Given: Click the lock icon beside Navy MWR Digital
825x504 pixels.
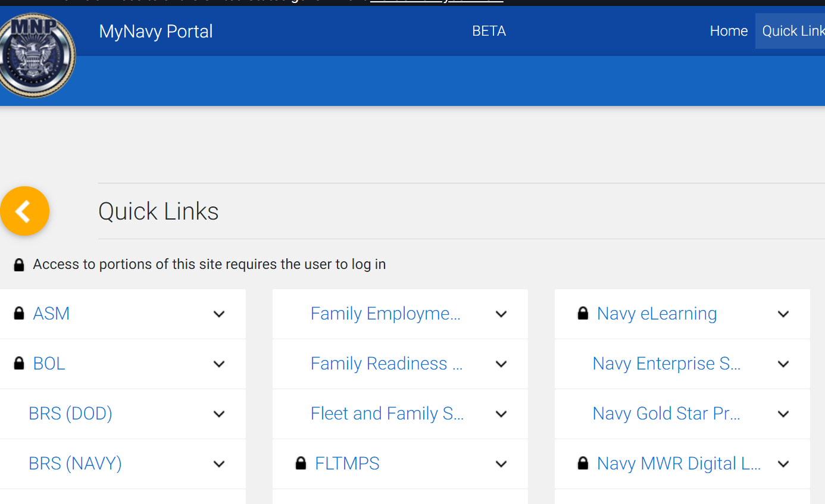Looking at the screenshot, I should tap(583, 463).
